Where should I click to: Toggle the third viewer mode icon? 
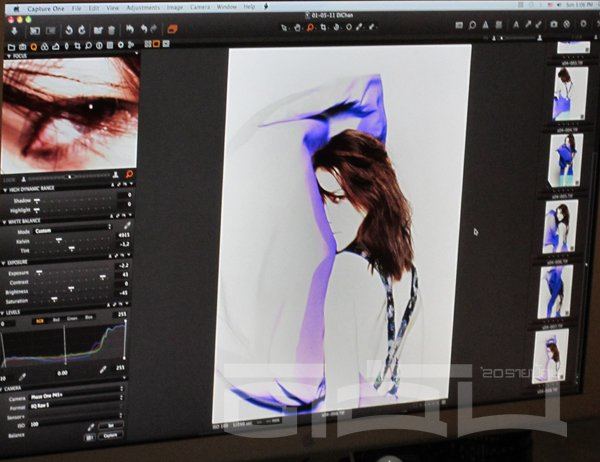pyautogui.click(x=166, y=44)
